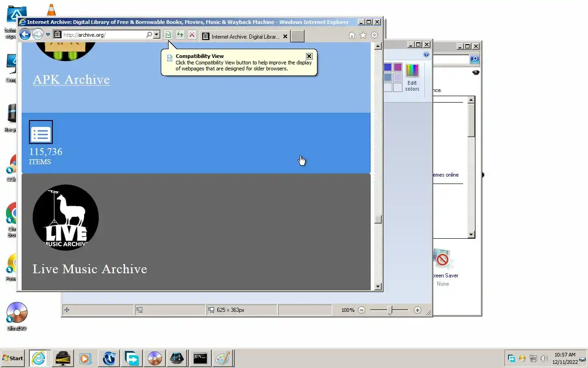
Task: Close the Internet Archive tab
Action: coord(285,36)
